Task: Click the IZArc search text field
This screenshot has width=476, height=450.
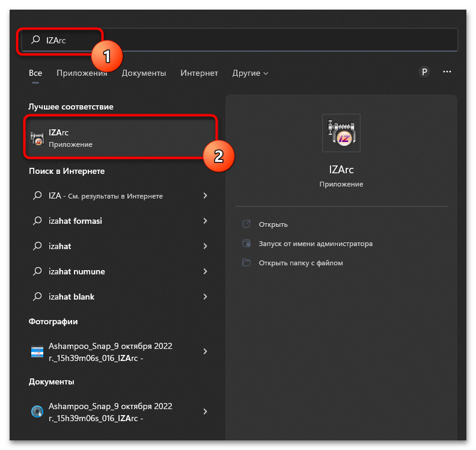Action: 240,40
